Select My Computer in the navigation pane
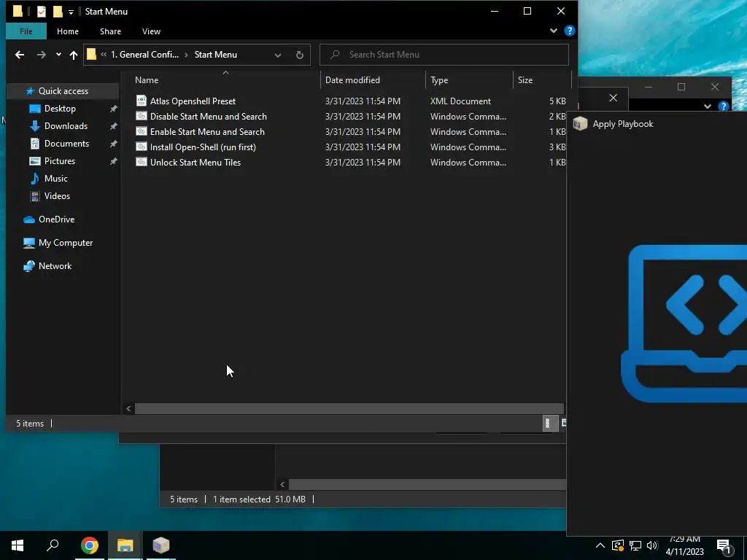 point(65,243)
